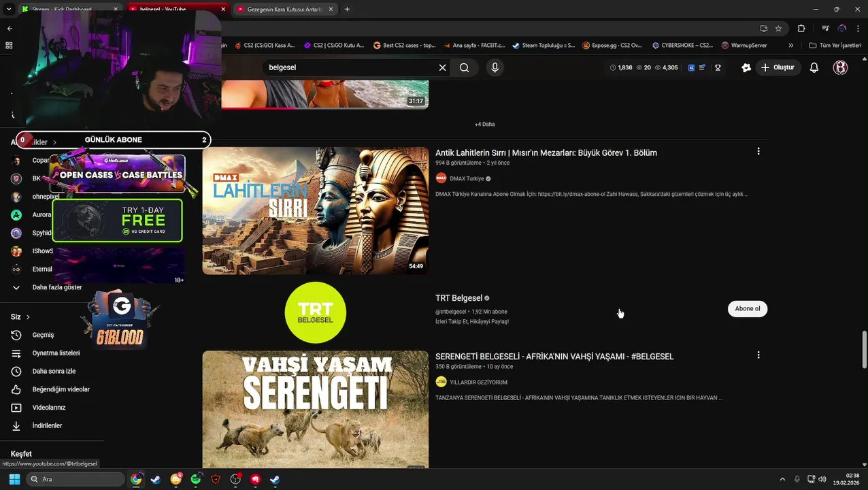Open the Windows Start button
This screenshot has width=868, height=490.
coord(14,479)
